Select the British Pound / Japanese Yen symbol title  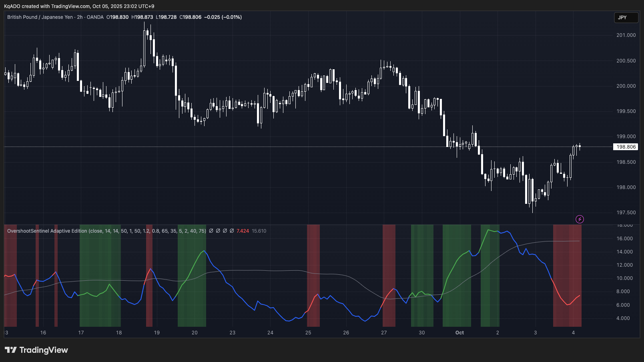click(x=40, y=17)
